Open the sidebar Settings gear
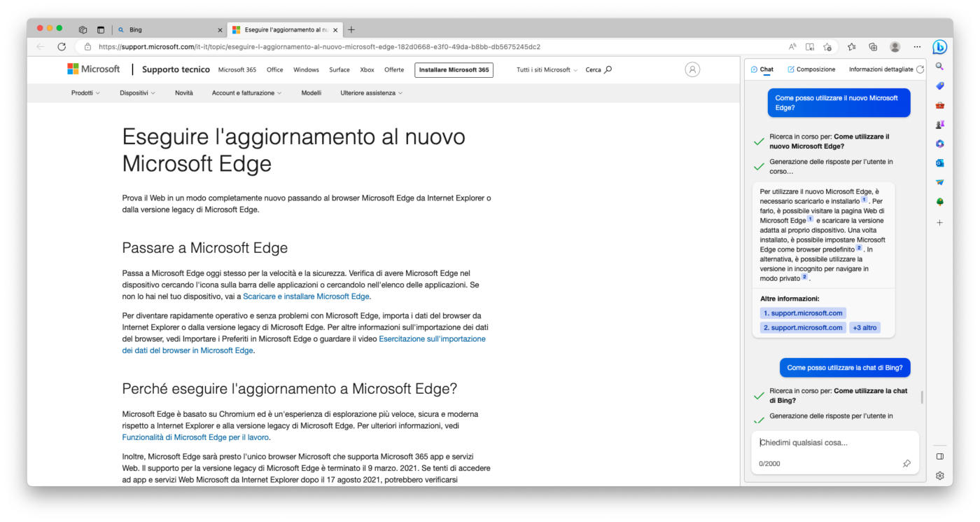Viewport: 980px width, 522px height. (x=939, y=475)
